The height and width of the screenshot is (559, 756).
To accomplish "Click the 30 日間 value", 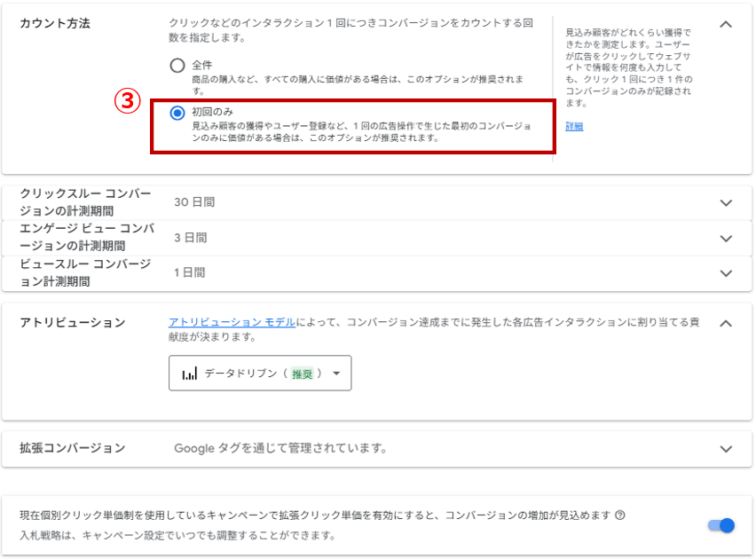I will coord(194,202).
